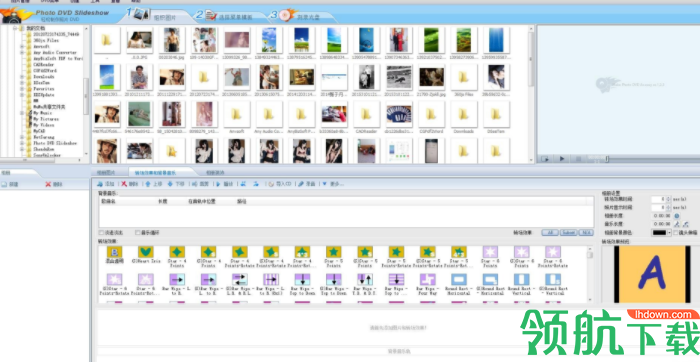Select the Bar Wipe - T.D. & D.T. transition
The height and width of the screenshot is (362, 700).
[x=365, y=283]
